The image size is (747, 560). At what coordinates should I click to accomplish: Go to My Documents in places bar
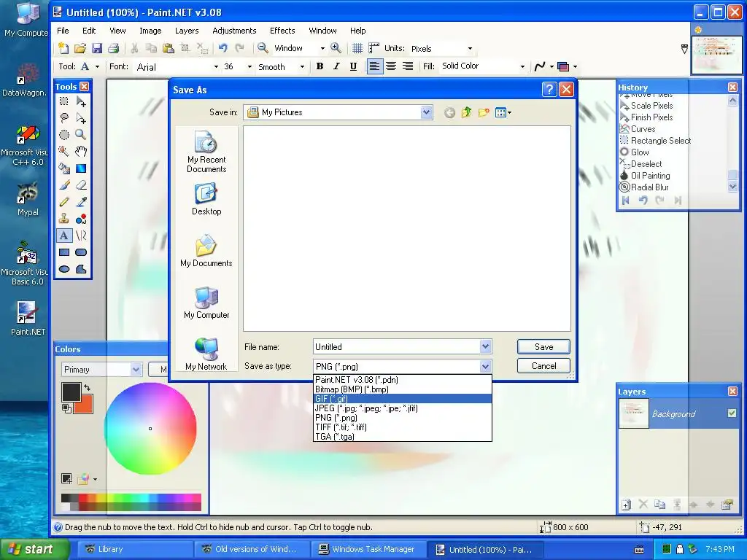pos(206,251)
